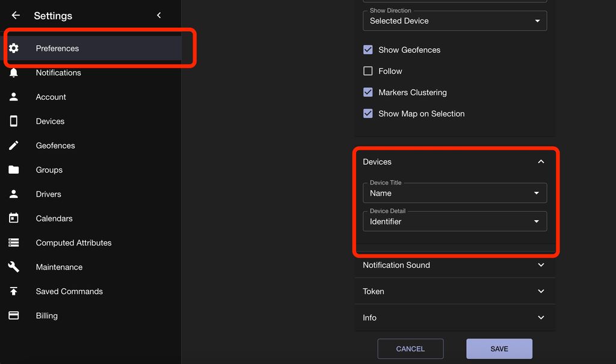The image size is (616, 364).
Task: Expand the Notification Sound section
Action: coord(454,265)
